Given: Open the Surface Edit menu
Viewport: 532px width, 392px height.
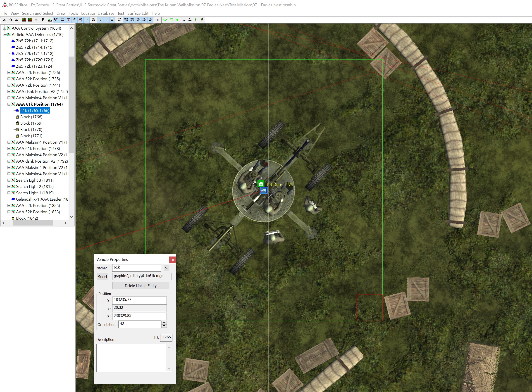Looking at the screenshot, I should tap(138, 13).
